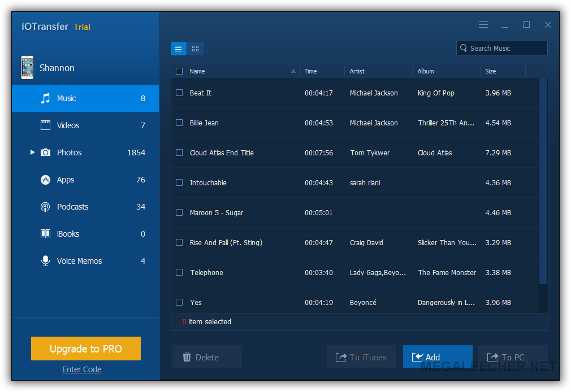The height and width of the screenshot is (392, 571).
Task: Check the Telephone song checkbox
Action: [x=179, y=272]
